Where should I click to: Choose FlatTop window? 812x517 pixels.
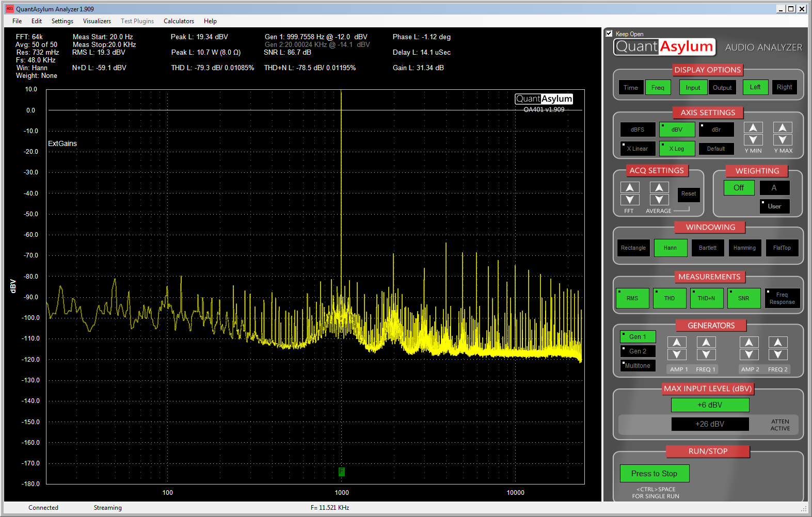[x=782, y=248]
